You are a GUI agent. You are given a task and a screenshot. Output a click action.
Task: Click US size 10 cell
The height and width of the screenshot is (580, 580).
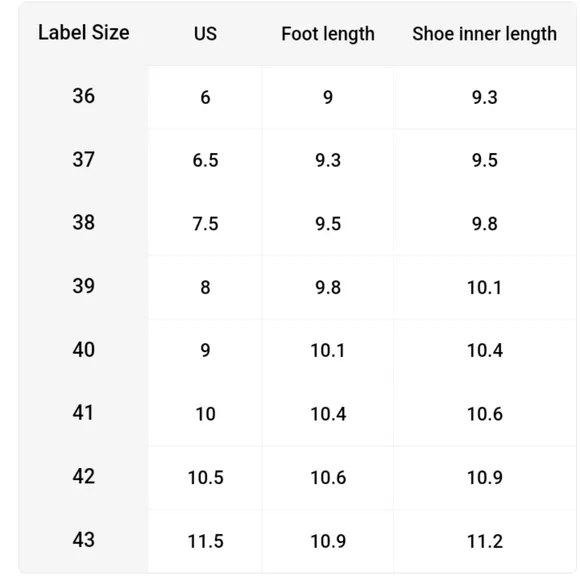click(x=205, y=414)
